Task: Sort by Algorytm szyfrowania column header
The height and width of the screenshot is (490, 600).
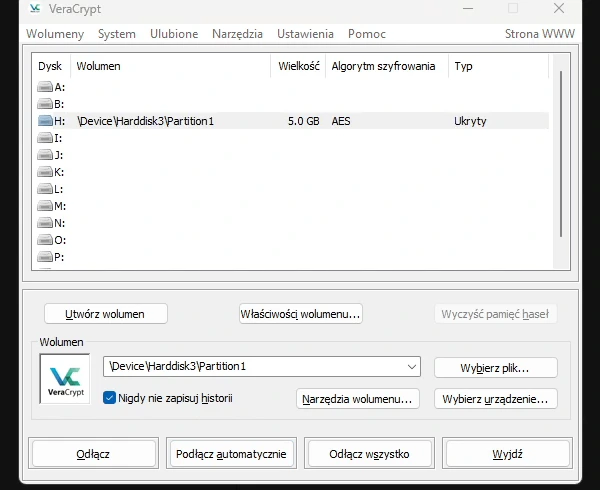Action: coord(387,66)
